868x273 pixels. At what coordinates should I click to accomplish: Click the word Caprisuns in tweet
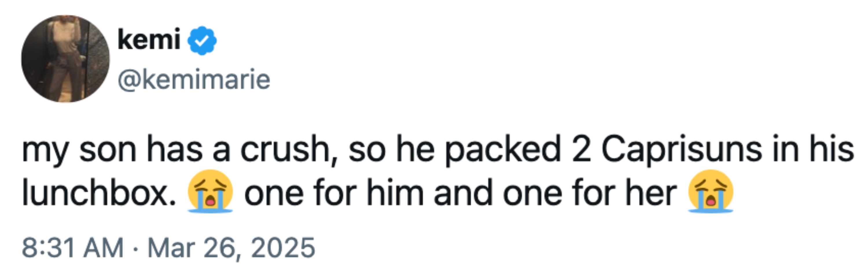click(x=681, y=149)
